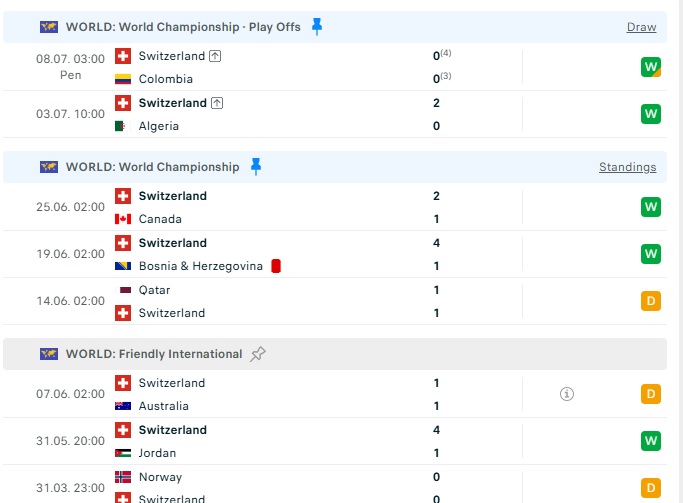The width and height of the screenshot is (683, 503).
Task: Click the World Championship Play Offs header title
Action: (183, 27)
